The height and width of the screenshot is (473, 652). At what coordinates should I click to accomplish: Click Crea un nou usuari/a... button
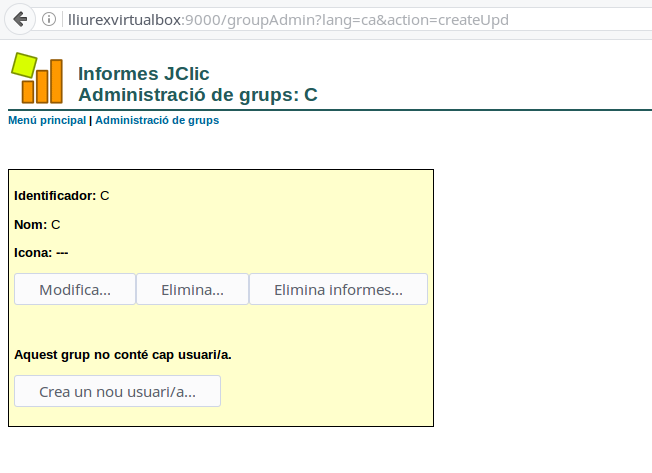pyautogui.click(x=117, y=392)
